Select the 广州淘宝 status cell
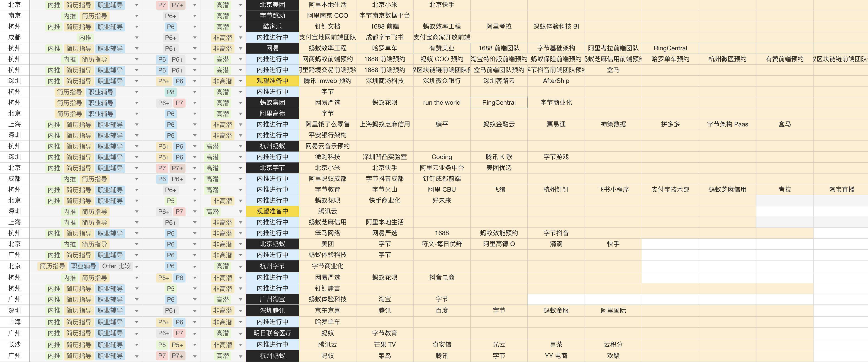Image resolution: width=868 pixels, height=362 pixels. pos(272,299)
